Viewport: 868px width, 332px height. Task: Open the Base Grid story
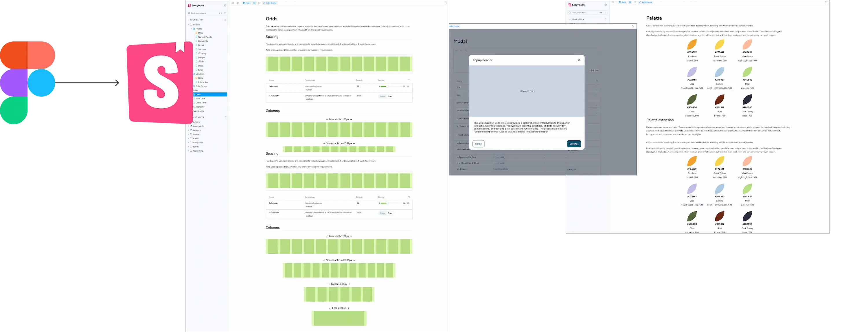click(200, 99)
